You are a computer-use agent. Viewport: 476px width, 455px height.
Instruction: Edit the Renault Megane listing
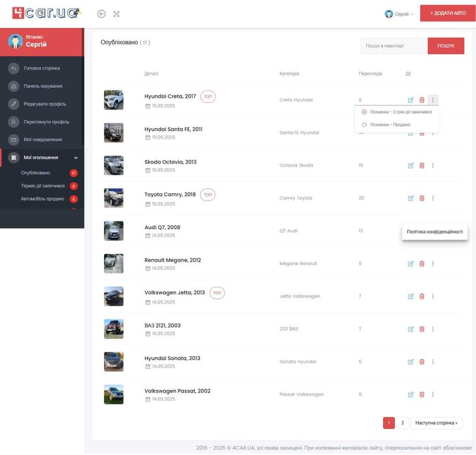coord(410,264)
